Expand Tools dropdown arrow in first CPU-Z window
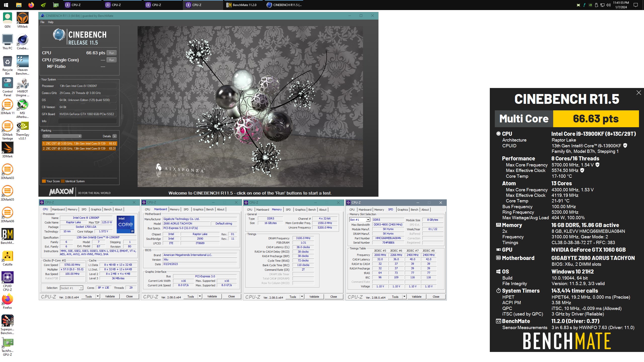The height and width of the screenshot is (362, 644). (98, 297)
